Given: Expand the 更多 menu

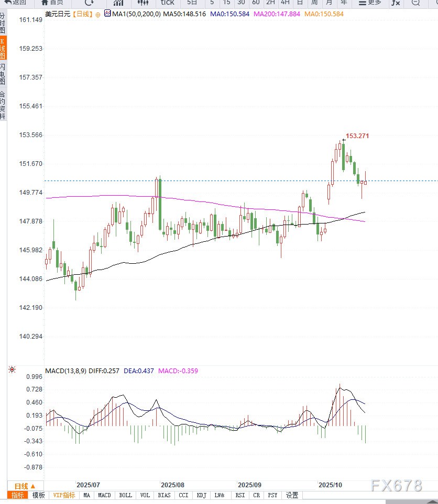Looking at the screenshot, I should (370, 3).
